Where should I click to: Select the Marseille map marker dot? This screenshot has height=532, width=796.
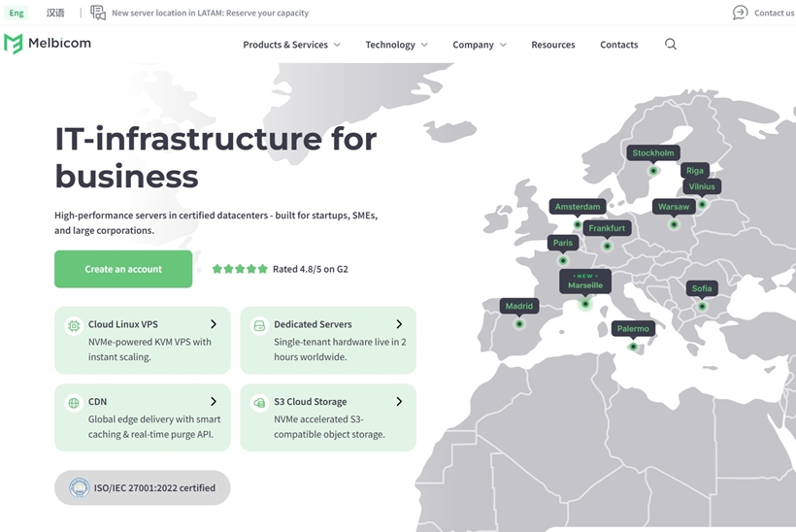tap(585, 304)
